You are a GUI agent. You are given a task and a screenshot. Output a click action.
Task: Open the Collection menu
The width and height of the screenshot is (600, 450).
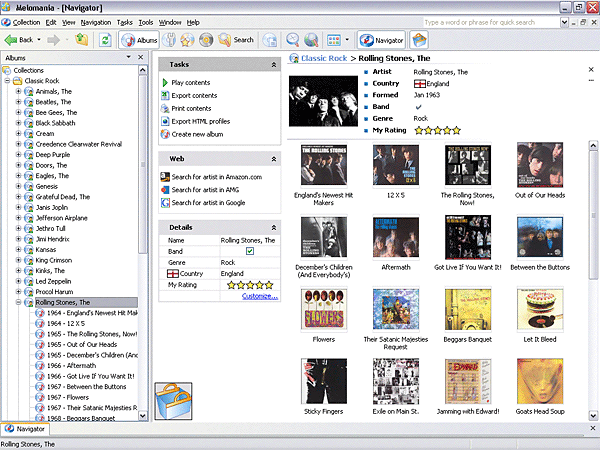pyautogui.click(x=26, y=21)
